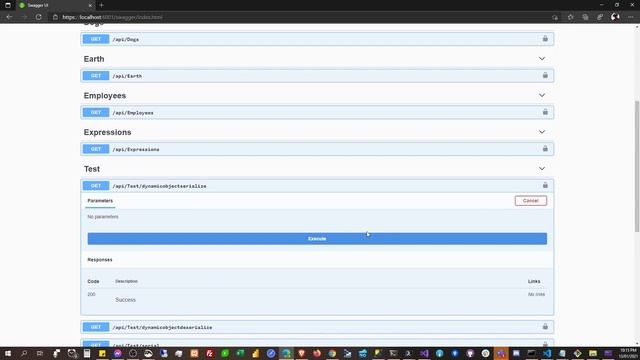Collapse the Test section chevron
This screenshot has height=360, width=640.
point(542,169)
